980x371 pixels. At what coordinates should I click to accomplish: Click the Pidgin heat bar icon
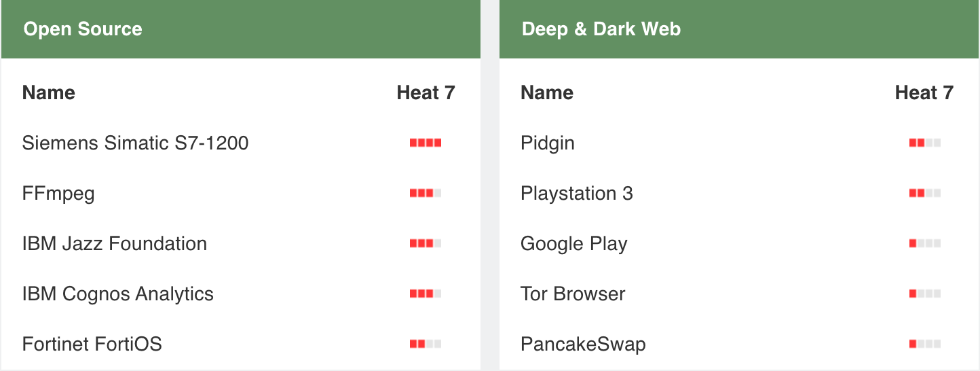(924, 143)
